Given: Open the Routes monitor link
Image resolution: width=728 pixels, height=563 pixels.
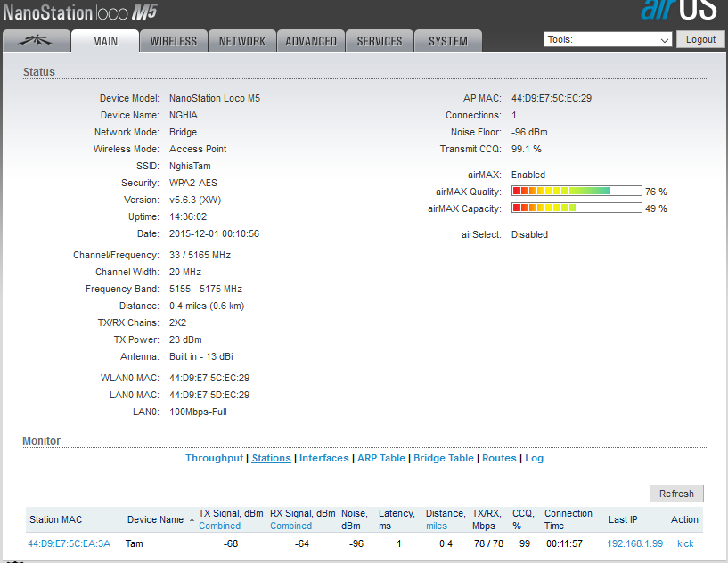Looking at the screenshot, I should tap(499, 458).
